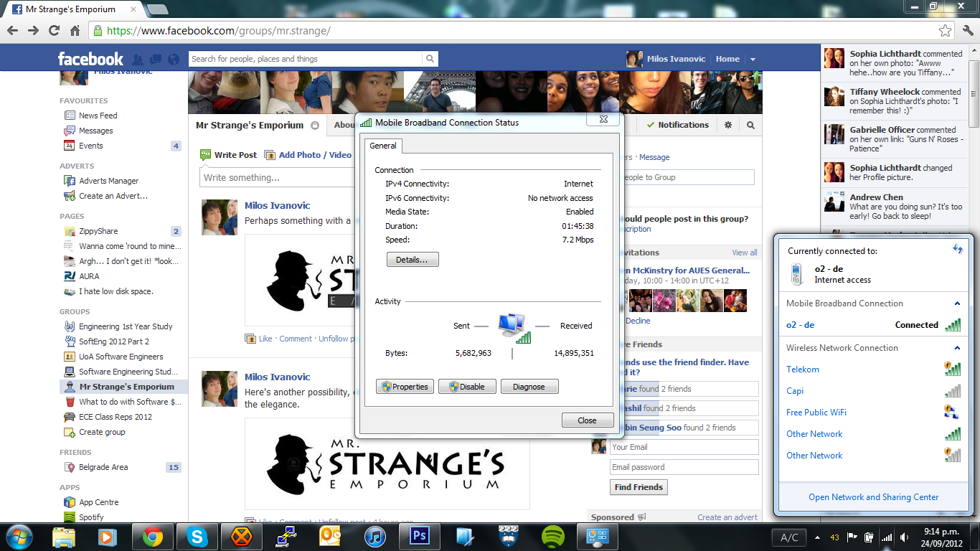This screenshot has width=980, height=551.
Task: Click the Details... button
Action: [412, 260]
